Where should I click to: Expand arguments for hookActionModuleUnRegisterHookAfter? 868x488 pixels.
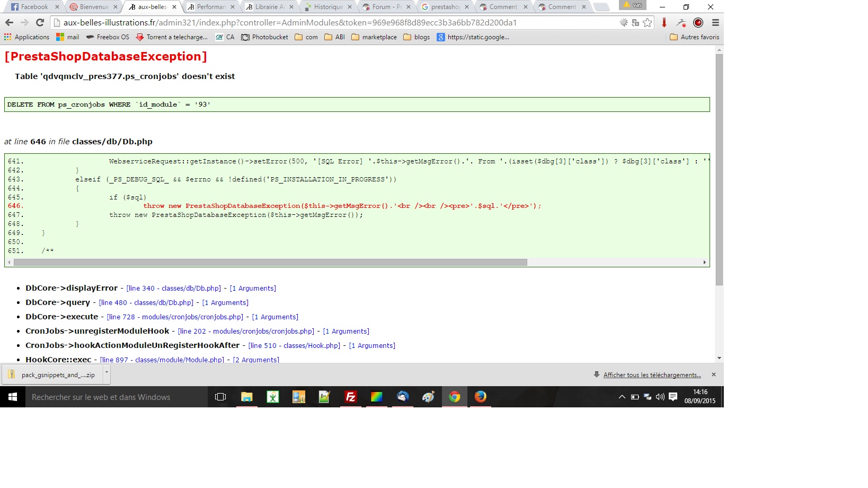tap(372, 346)
